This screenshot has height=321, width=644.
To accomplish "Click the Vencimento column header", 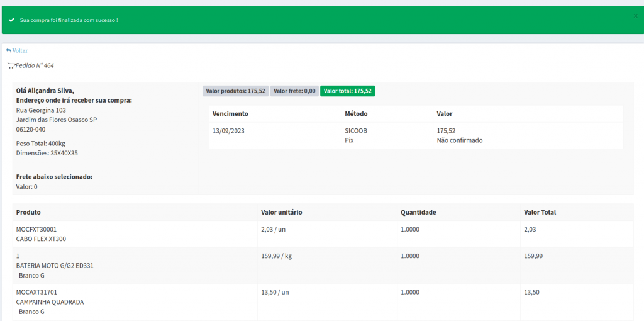I will (230, 114).
